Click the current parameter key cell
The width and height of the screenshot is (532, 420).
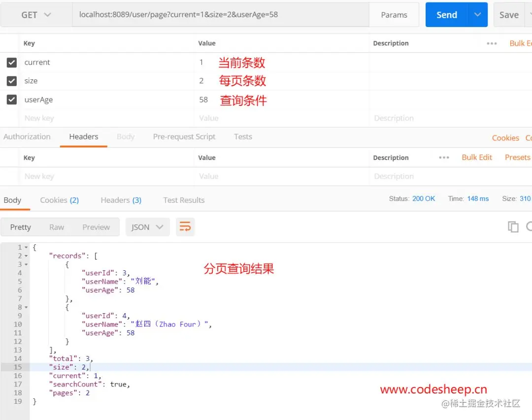tap(106, 63)
